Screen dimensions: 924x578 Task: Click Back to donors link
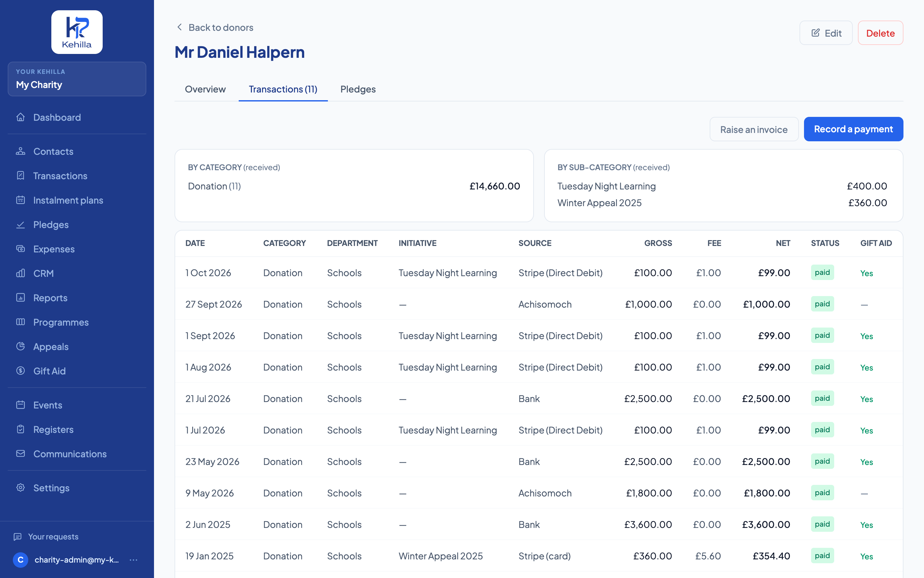click(215, 27)
